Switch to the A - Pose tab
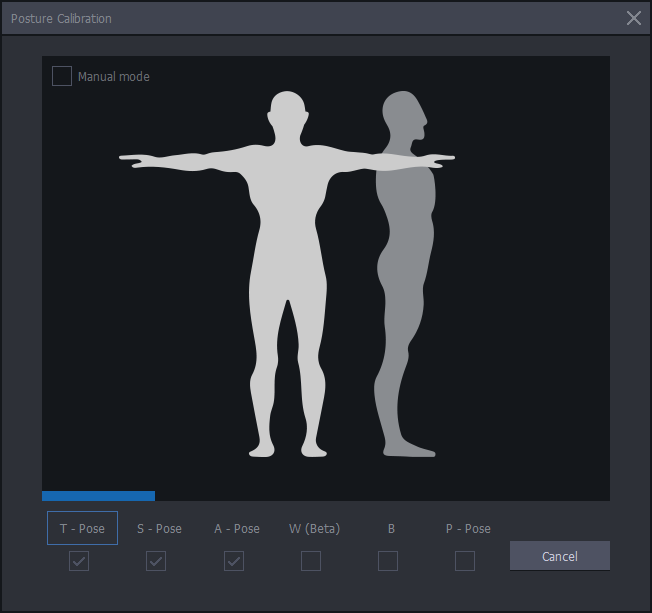The width and height of the screenshot is (652, 613). click(237, 529)
